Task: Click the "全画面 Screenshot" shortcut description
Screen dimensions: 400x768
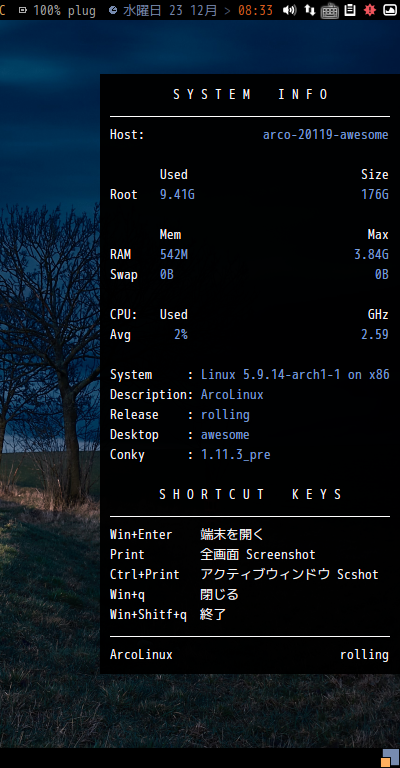Action: [x=258, y=554]
